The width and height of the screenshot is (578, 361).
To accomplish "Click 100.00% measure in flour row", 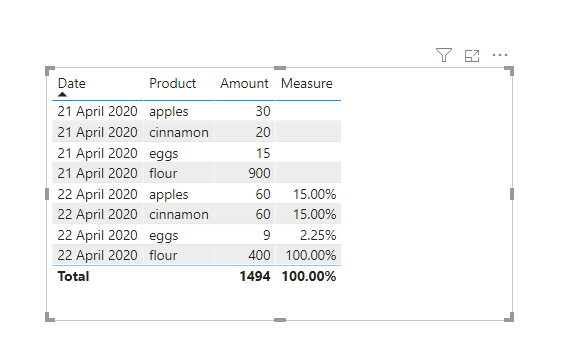I will [x=311, y=255].
